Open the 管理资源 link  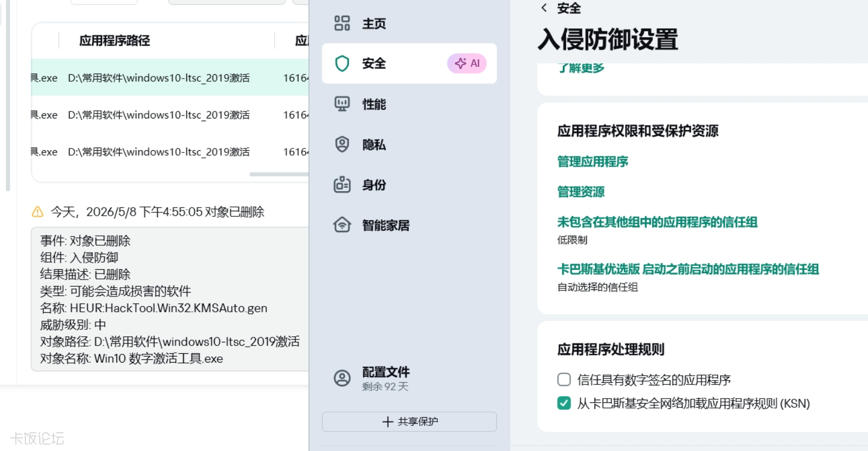tap(581, 192)
